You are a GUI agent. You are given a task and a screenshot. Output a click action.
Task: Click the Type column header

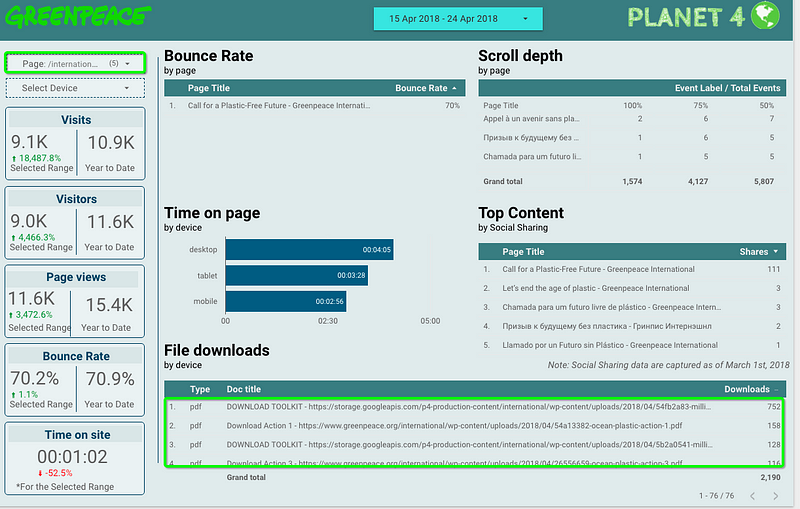pyautogui.click(x=199, y=389)
